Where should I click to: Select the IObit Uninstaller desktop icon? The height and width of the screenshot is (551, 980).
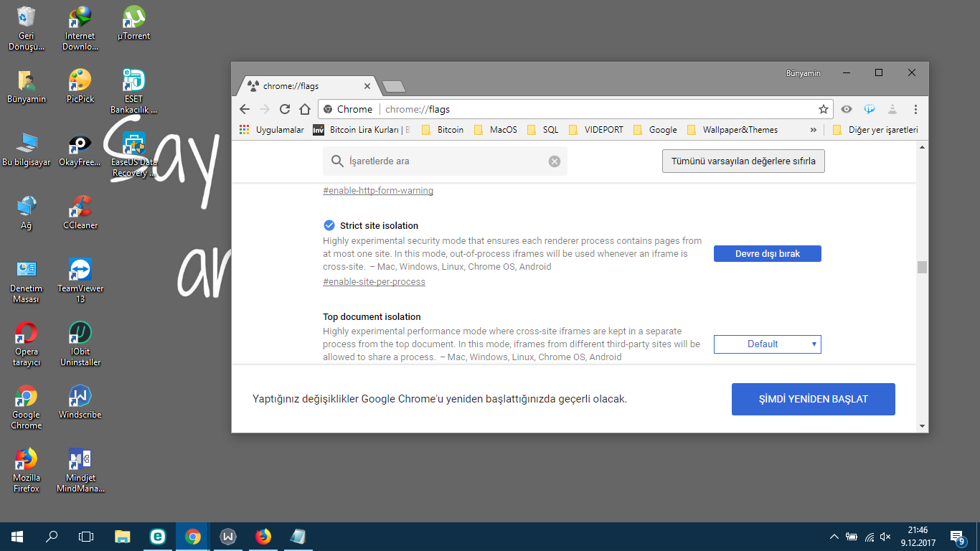pos(80,344)
